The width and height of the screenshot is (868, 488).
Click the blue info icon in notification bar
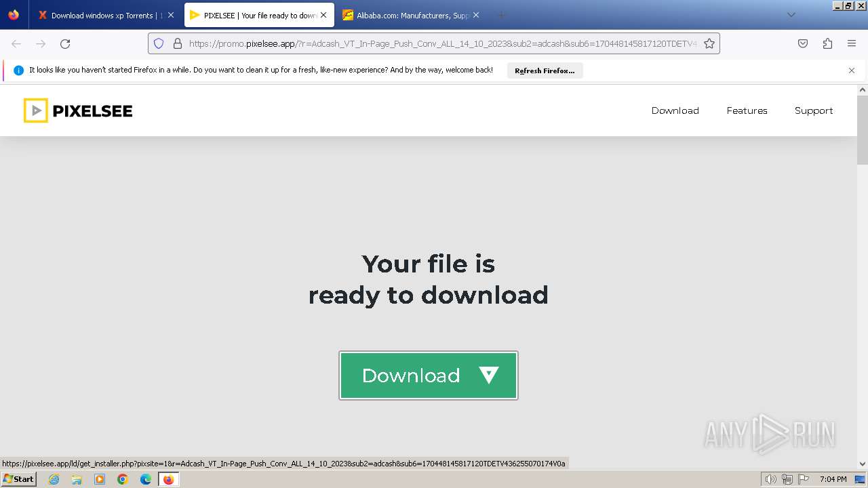[19, 70]
